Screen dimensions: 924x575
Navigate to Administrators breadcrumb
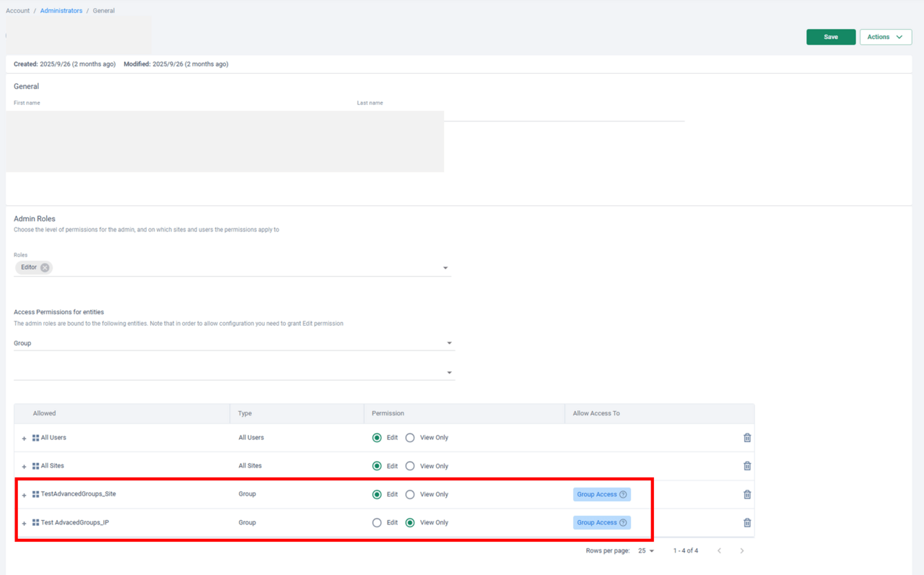[x=61, y=11]
